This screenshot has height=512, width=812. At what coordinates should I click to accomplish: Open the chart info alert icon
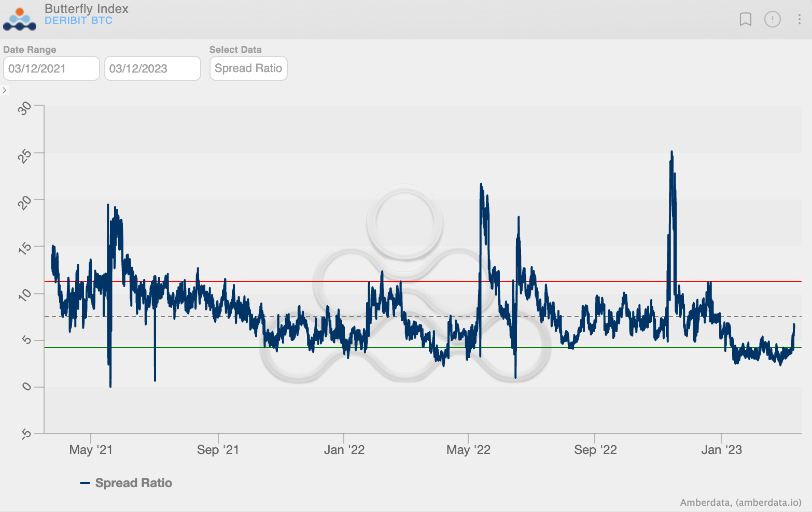coord(772,20)
